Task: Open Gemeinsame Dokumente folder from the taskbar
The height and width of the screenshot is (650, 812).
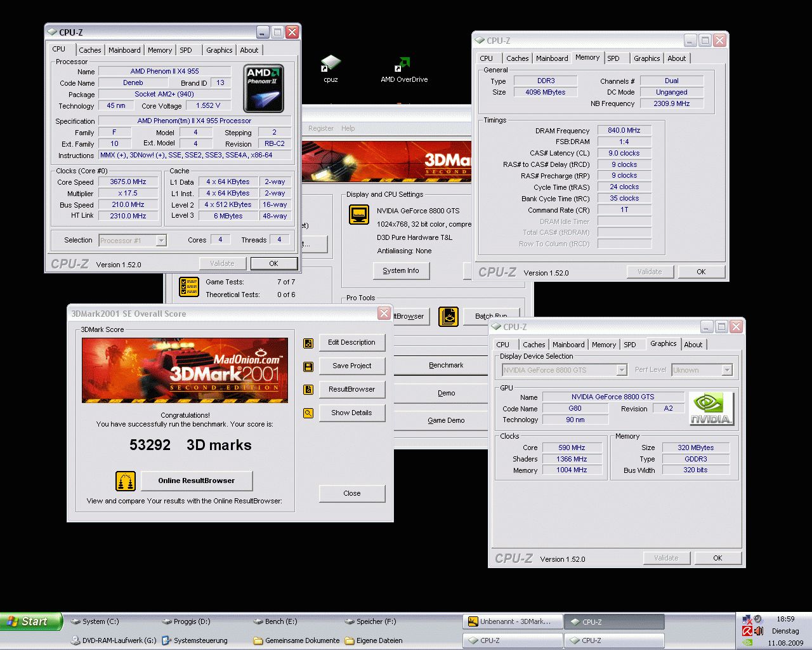Action: (x=296, y=640)
